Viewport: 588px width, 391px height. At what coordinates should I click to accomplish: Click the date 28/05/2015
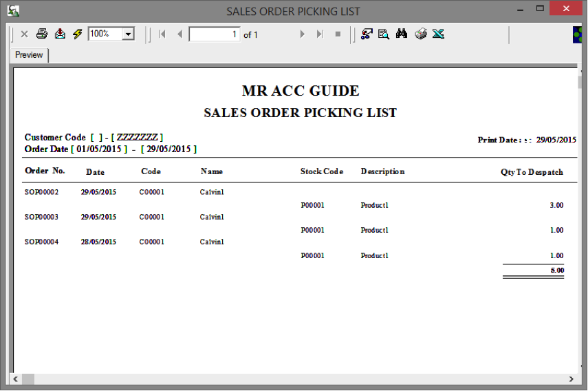coord(98,242)
